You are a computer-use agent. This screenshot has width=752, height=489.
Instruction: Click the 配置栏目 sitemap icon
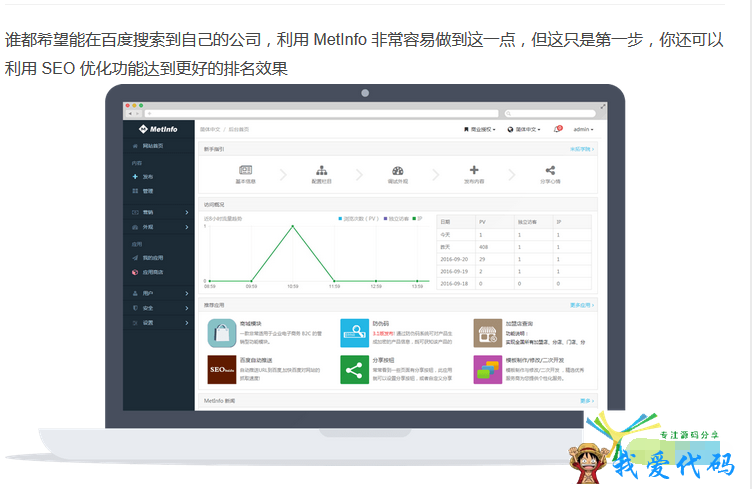(322, 170)
